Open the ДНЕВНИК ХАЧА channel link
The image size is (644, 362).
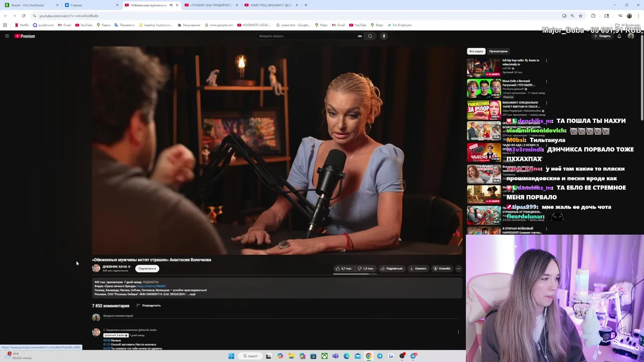(x=115, y=266)
